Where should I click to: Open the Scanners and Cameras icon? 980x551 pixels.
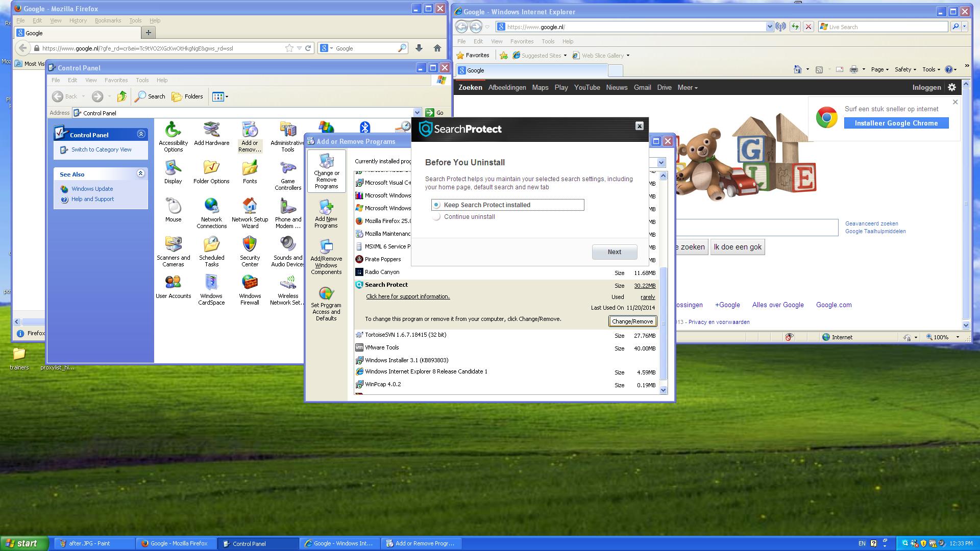coord(173,252)
